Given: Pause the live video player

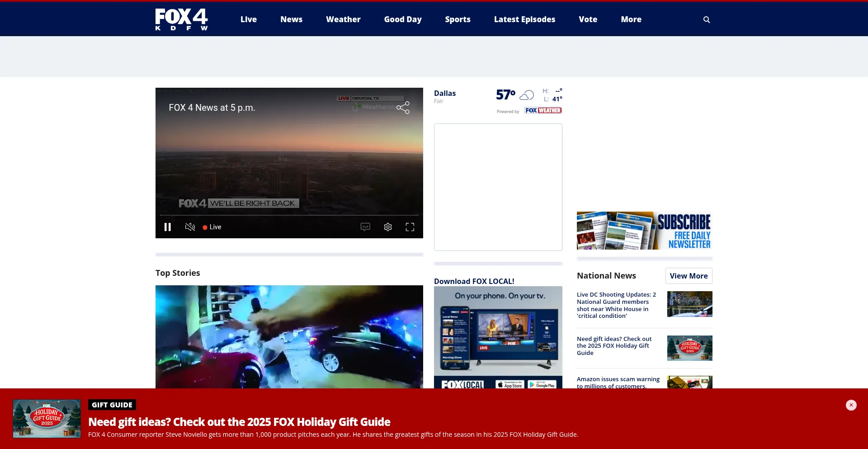Looking at the screenshot, I should click(168, 227).
